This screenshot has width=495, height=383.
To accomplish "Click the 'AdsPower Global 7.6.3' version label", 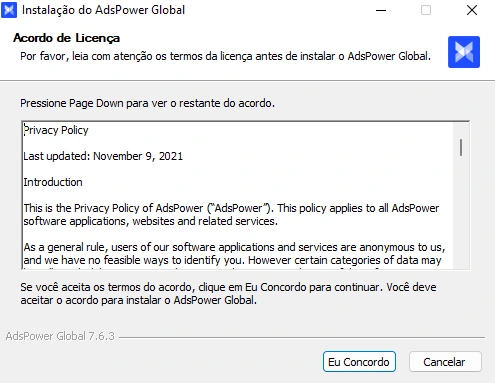I will (x=60, y=336).
